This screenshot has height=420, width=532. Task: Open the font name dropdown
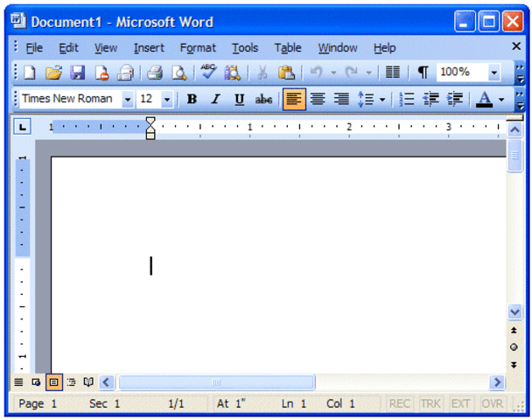(128, 100)
